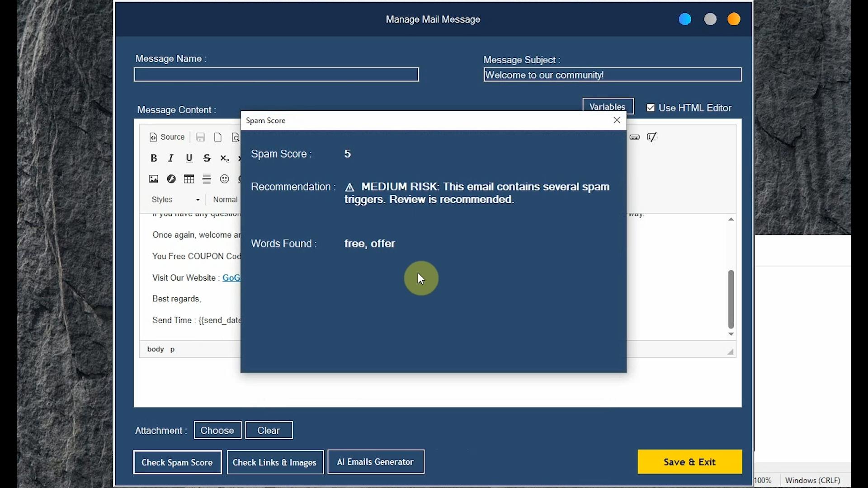Click the New Page document icon

218,137
